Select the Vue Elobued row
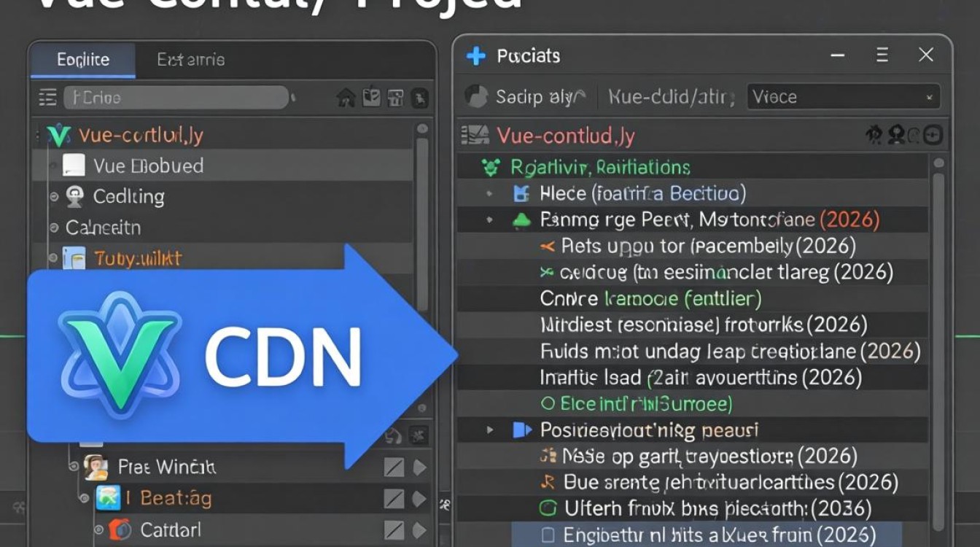This screenshot has width=980, height=547. pos(223,166)
